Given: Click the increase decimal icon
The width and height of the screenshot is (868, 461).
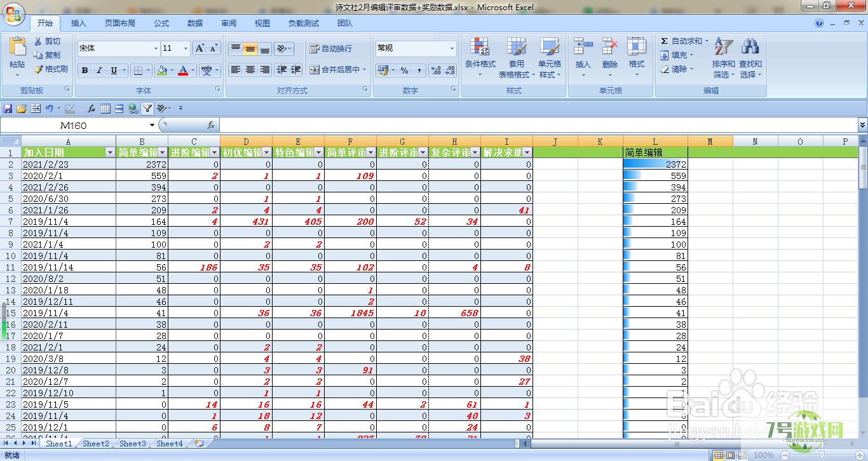Looking at the screenshot, I should coord(436,70).
